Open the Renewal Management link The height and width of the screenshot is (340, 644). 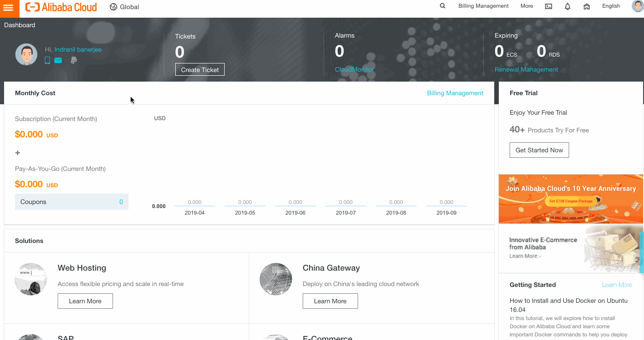pyautogui.click(x=526, y=69)
